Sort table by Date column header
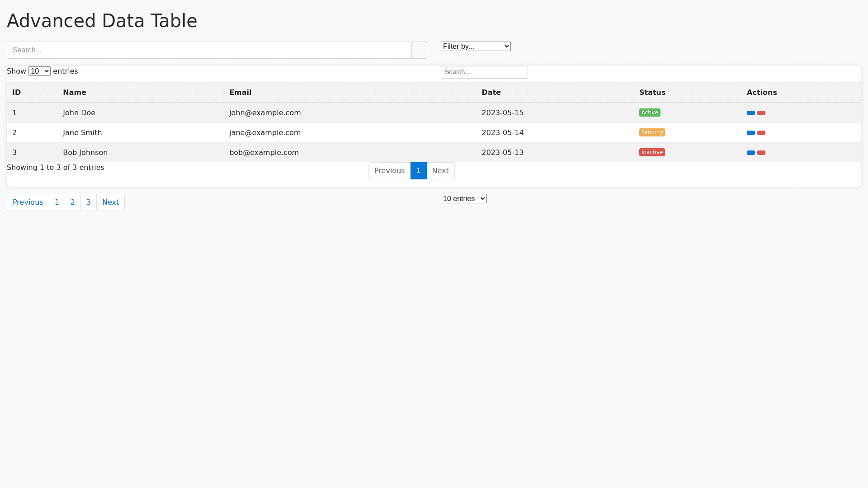Viewport: 868px width, 488px height. [491, 93]
